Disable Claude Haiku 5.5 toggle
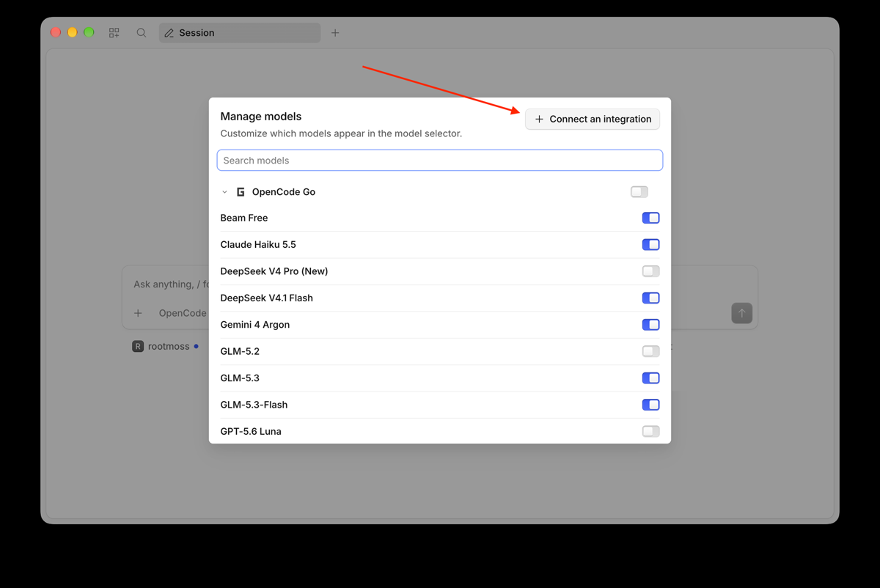 [650, 245]
